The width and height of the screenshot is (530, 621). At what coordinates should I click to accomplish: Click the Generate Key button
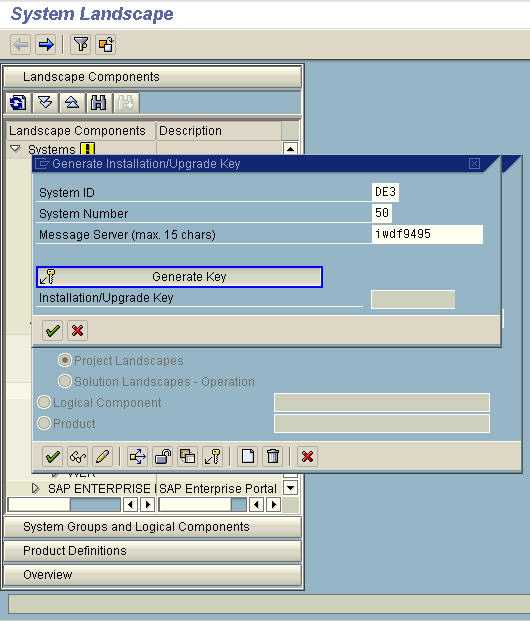tap(179, 277)
